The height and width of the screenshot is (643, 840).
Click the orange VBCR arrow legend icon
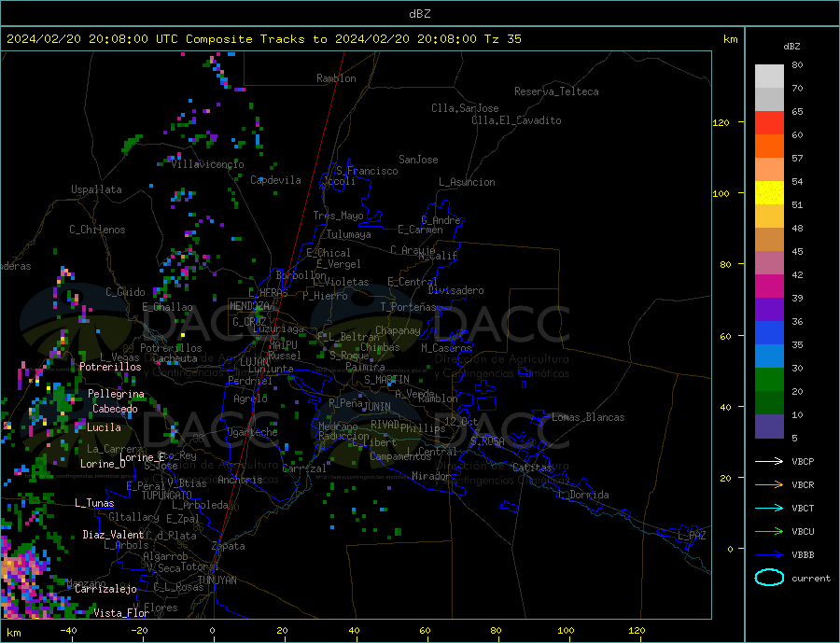pyautogui.click(x=769, y=484)
